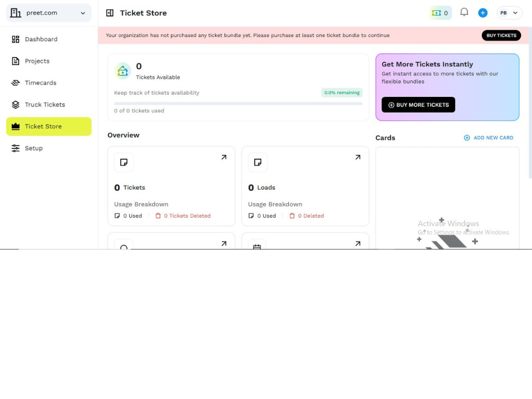This screenshot has height=399, width=532.
Task: Click the Ticket Store crown icon
Action: 15,126
